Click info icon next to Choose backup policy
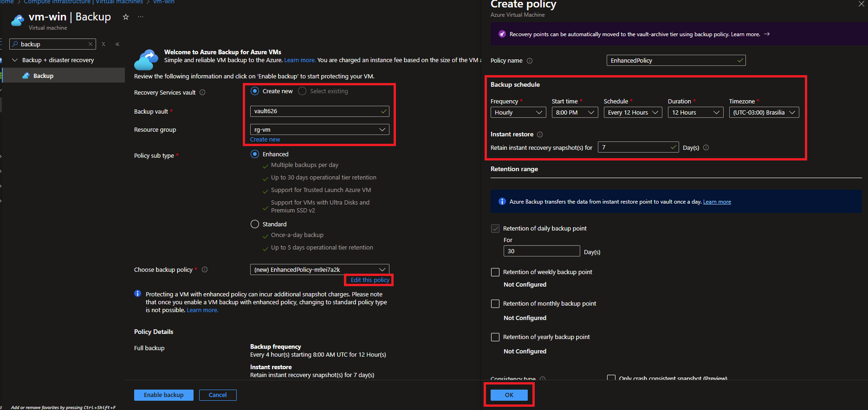The image size is (868, 410). (205, 269)
